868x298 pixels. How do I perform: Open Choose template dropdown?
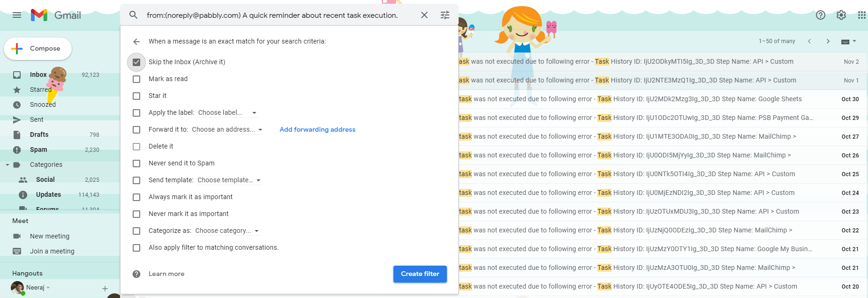coord(229,180)
